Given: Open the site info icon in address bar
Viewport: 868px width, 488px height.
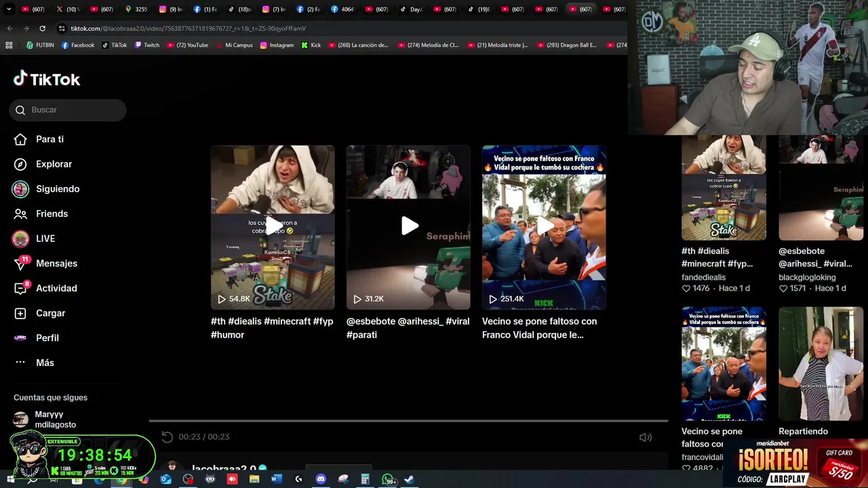Looking at the screenshot, I should pyautogui.click(x=62, y=28).
